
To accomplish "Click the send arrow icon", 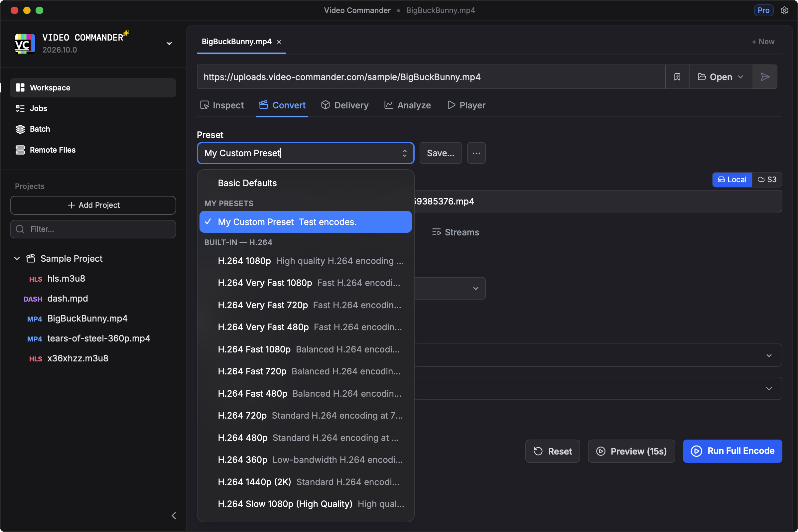I will [x=765, y=77].
